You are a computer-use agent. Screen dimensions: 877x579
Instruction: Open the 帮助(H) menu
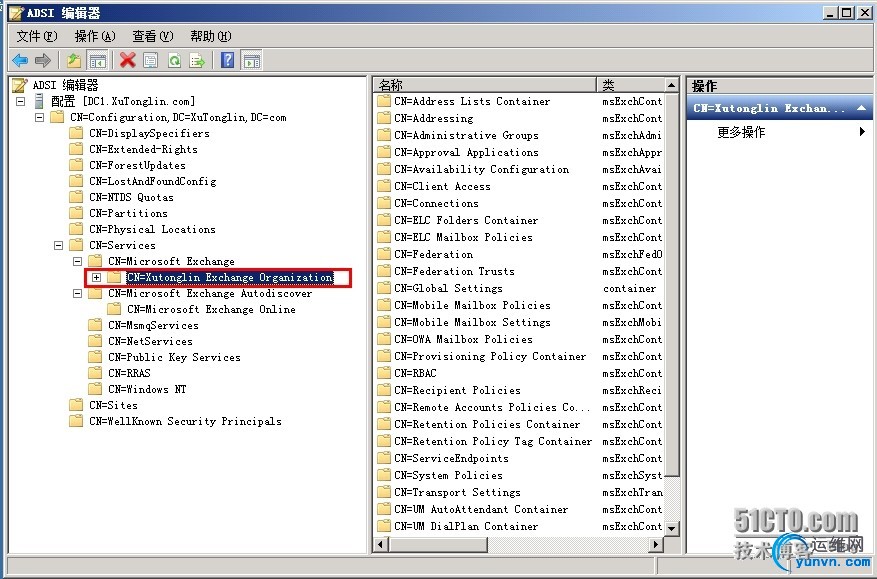click(211, 36)
